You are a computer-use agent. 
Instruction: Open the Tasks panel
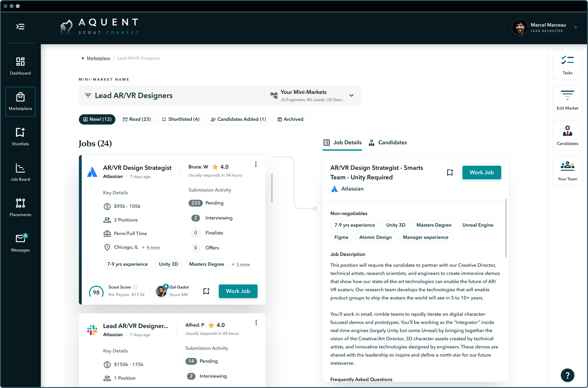click(x=567, y=65)
